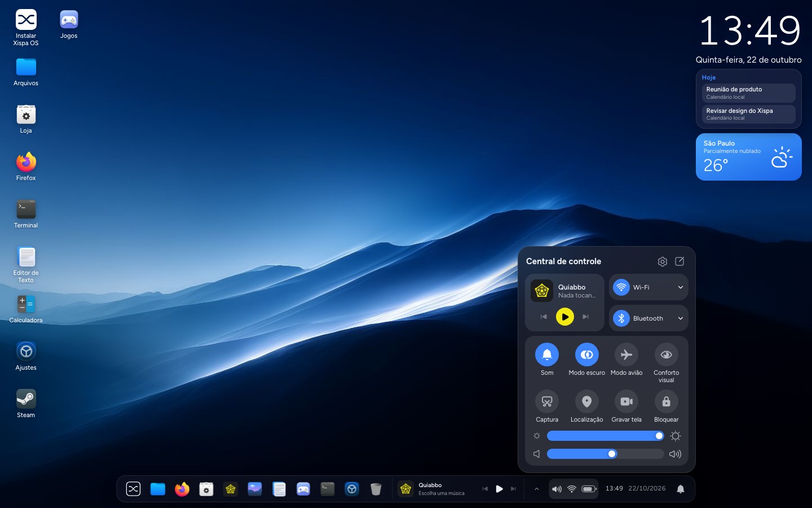Open the Reunião de produto calendar event

coord(748,93)
